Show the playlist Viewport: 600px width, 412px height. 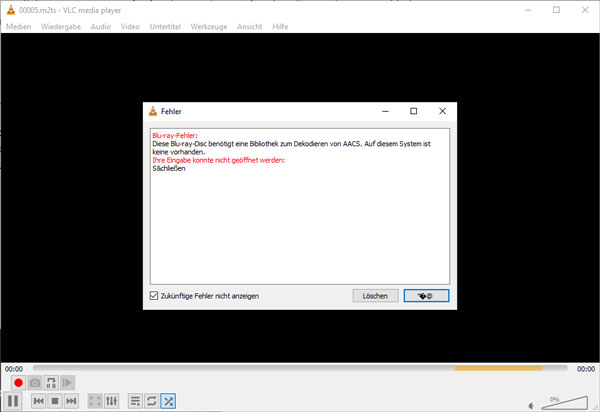click(x=135, y=401)
